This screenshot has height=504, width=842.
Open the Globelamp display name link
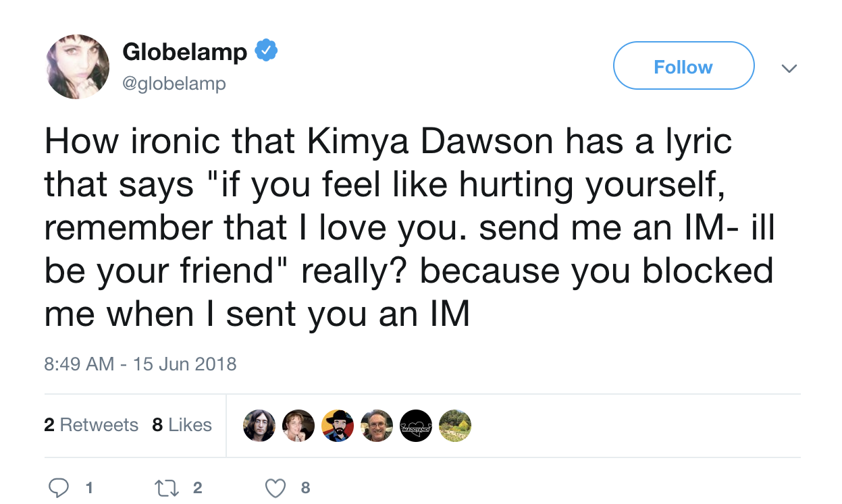tap(185, 52)
